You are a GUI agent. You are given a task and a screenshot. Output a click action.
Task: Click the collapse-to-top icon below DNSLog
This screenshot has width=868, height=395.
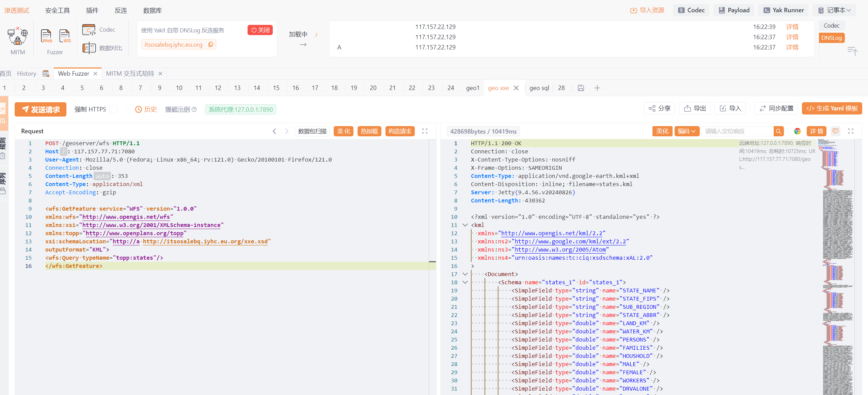coord(852,51)
